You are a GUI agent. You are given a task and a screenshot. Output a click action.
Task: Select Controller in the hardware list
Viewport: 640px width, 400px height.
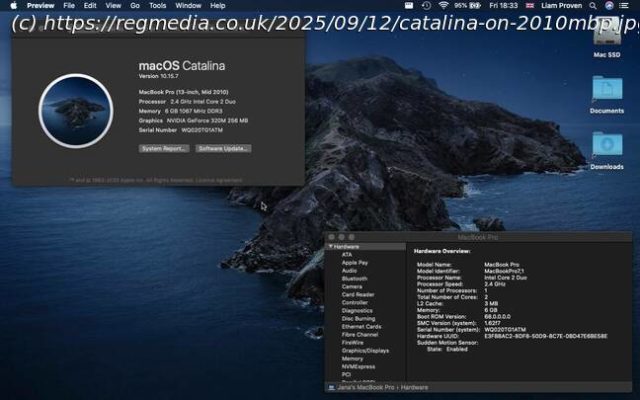click(355, 302)
